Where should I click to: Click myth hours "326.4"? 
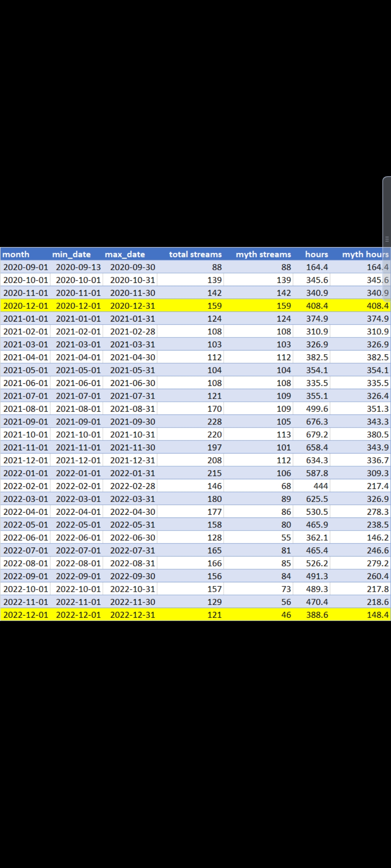click(x=378, y=396)
